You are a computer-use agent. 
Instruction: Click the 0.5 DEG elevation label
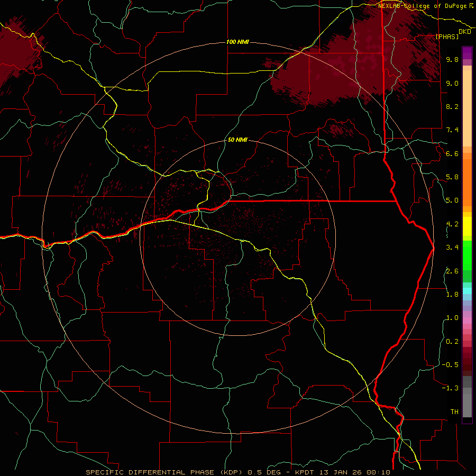[263, 472]
